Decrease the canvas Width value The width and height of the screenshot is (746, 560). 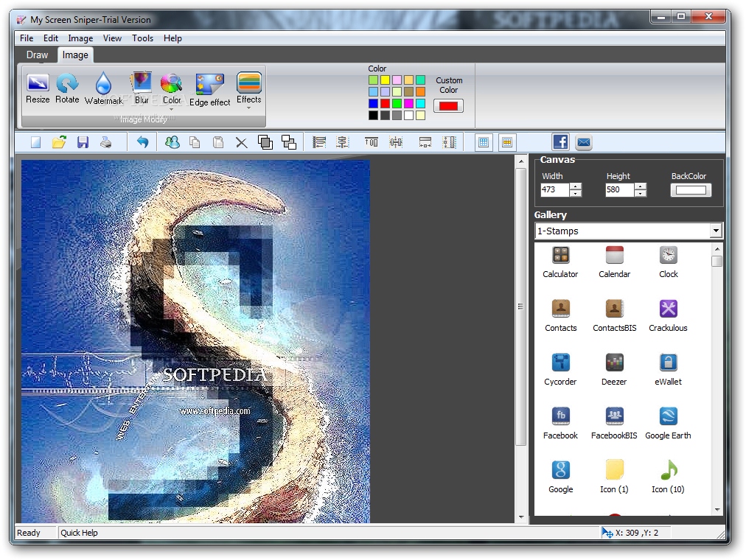pyautogui.click(x=576, y=193)
